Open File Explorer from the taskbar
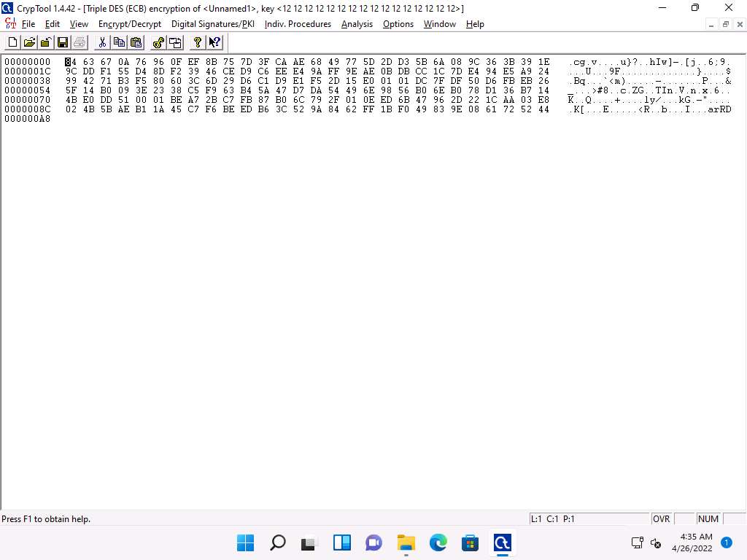Viewport: 747px width, 560px height. [406, 542]
